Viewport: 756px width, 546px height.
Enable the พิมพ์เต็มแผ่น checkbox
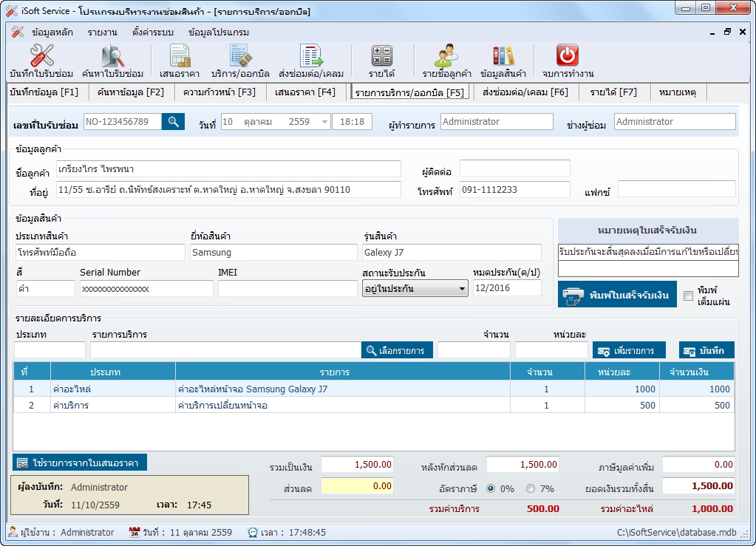coord(689,296)
